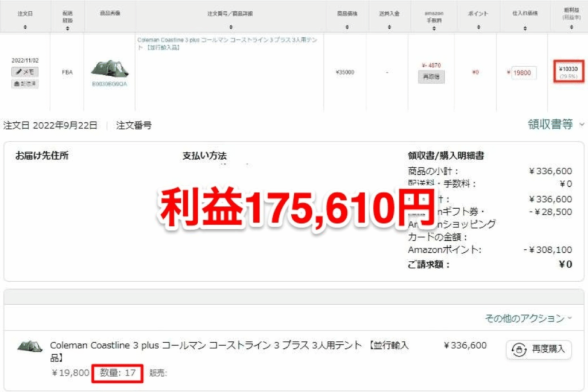Click the 支払い方法 heading
The height and width of the screenshot is (392, 588).
tap(204, 155)
